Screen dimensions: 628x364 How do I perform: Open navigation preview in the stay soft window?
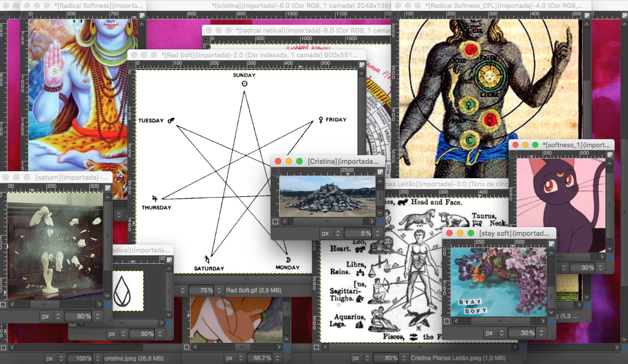(552, 321)
